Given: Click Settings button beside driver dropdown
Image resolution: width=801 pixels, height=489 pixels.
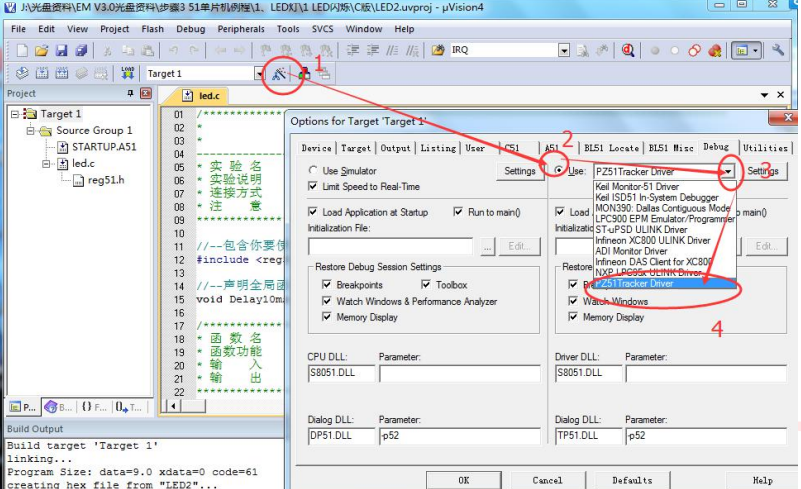Looking at the screenshot, I should point(763,171).
